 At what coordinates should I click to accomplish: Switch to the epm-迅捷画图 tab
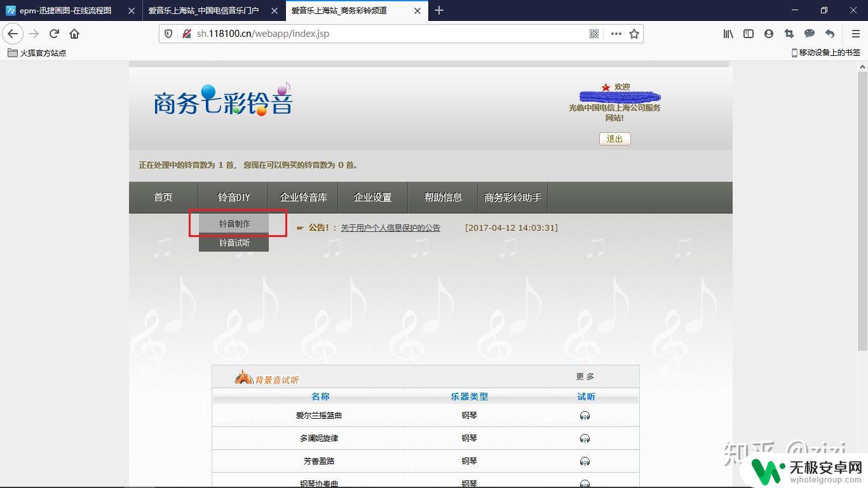pos(71,11)
